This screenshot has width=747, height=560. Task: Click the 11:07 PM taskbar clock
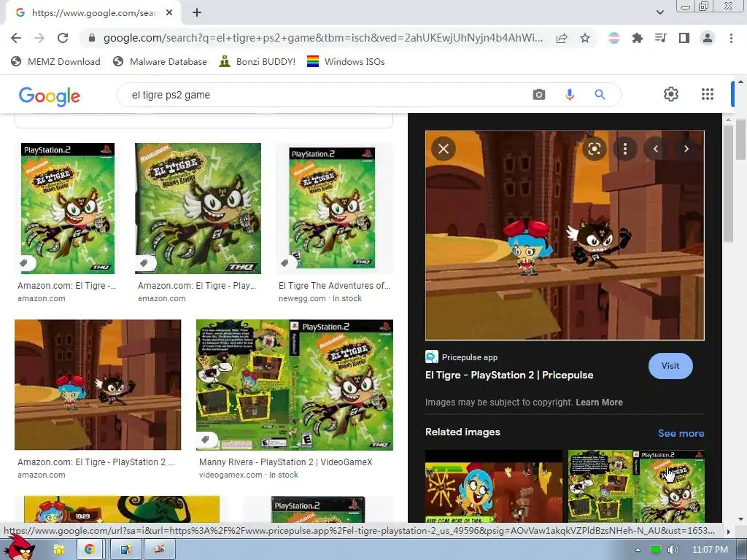pyautogui.click(x=710, y=550)
